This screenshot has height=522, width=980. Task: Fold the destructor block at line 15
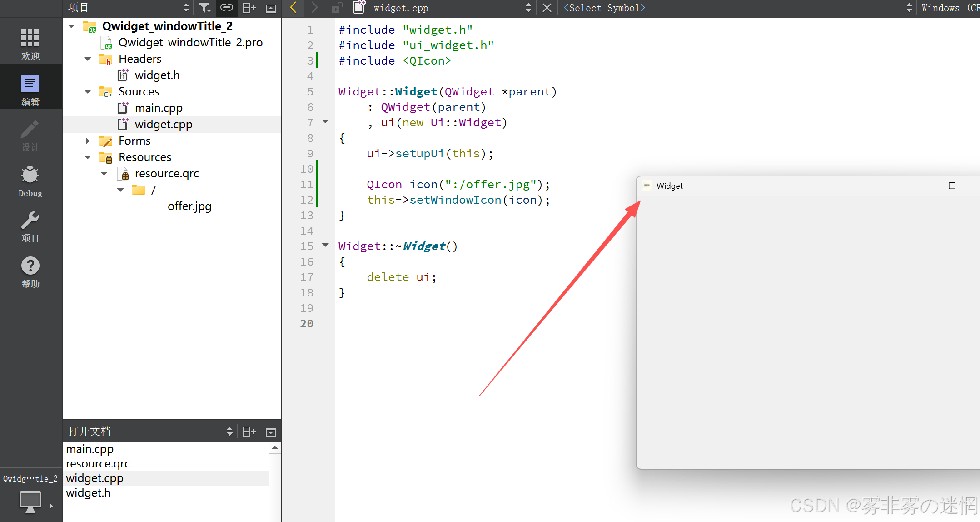(x=325, y=245)
